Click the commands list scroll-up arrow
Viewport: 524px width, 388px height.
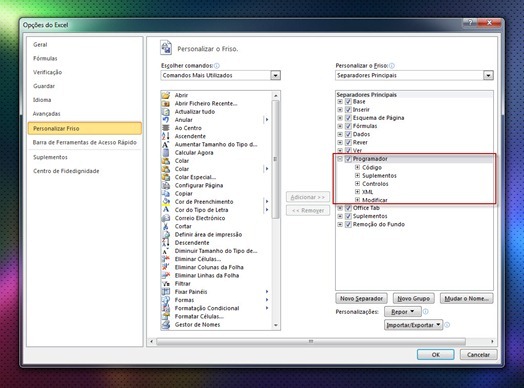(x=276, y=96)
